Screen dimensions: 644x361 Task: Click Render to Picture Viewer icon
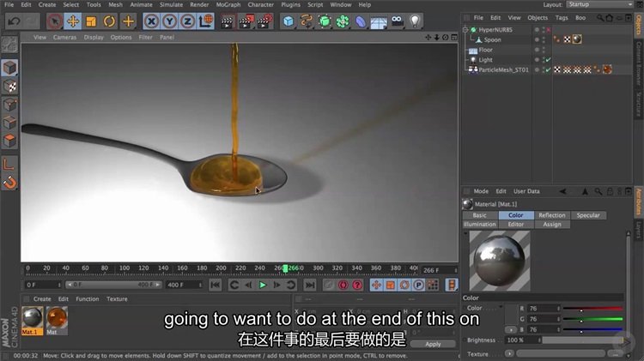point(246,21)
